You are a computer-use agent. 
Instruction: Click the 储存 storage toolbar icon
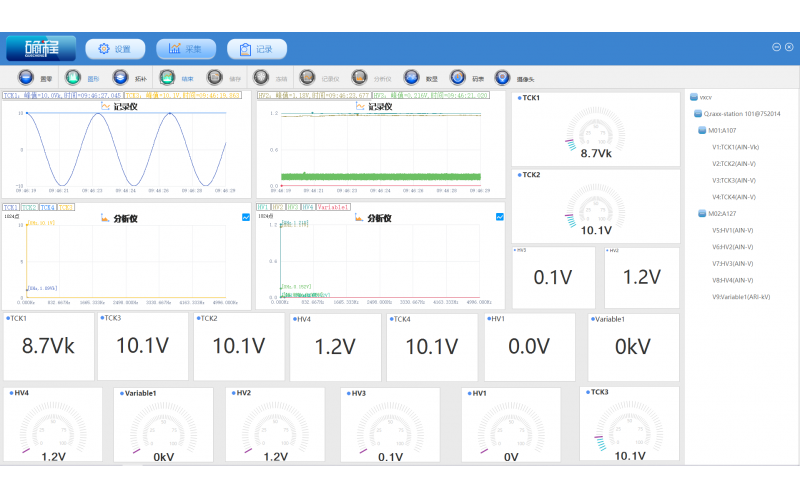tap(214, 77)
